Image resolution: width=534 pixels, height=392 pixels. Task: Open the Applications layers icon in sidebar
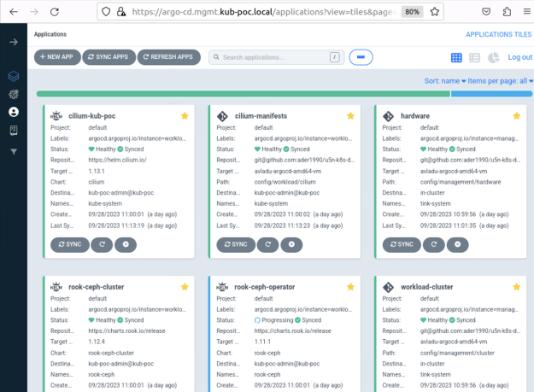tap(13, 77)
